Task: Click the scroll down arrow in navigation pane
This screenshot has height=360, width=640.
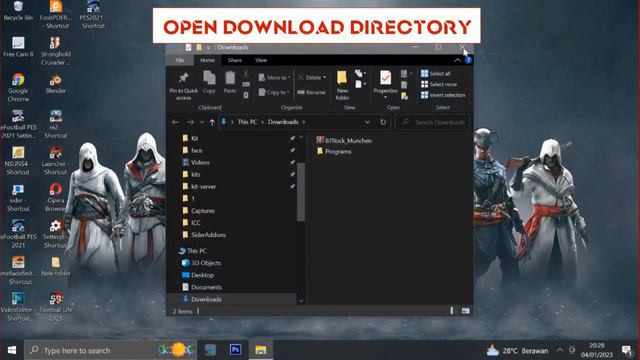Action: (301, 301)
